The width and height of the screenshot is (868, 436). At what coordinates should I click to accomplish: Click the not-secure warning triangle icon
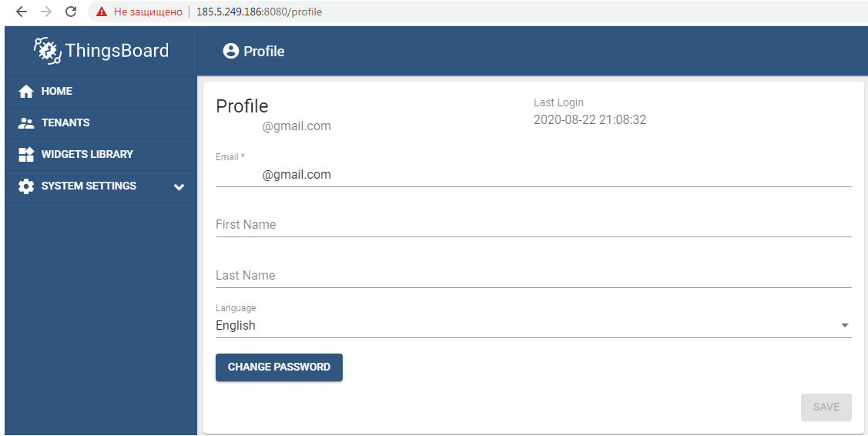click(x=101, y=12)
